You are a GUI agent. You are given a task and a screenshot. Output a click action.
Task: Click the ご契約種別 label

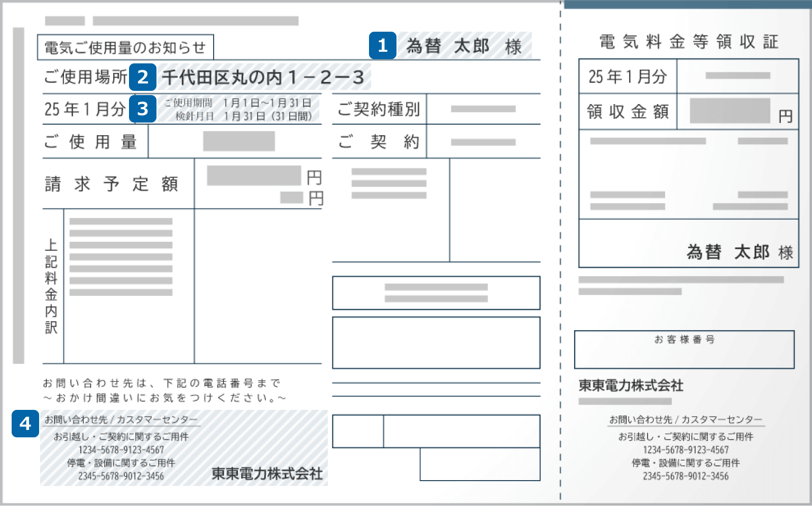pyautogui.click(x=379, y=109)
